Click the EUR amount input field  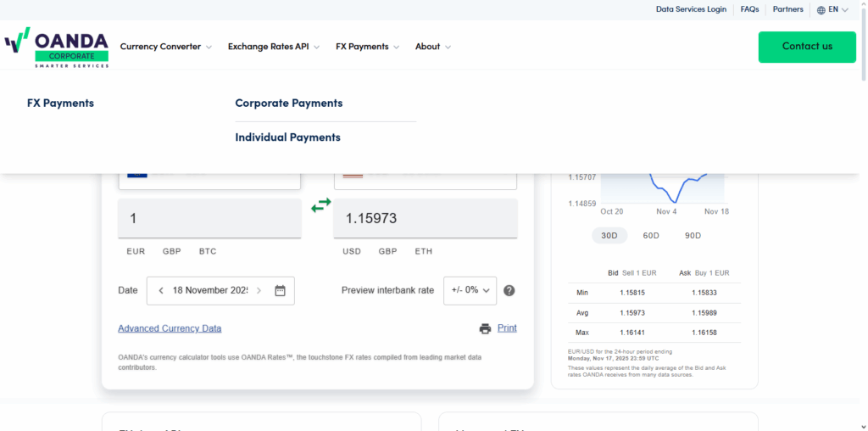click(x=209, y=219)
